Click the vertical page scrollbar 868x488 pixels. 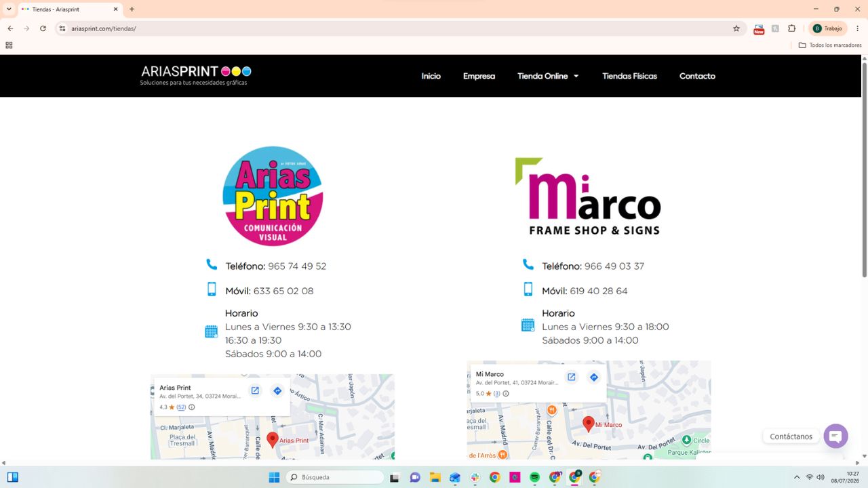coord(864,169)
